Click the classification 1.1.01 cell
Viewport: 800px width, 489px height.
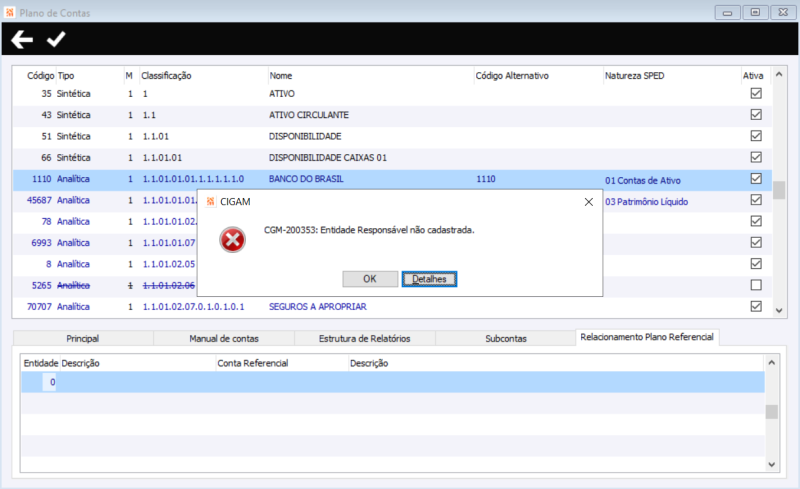click(x=156, y=136)
